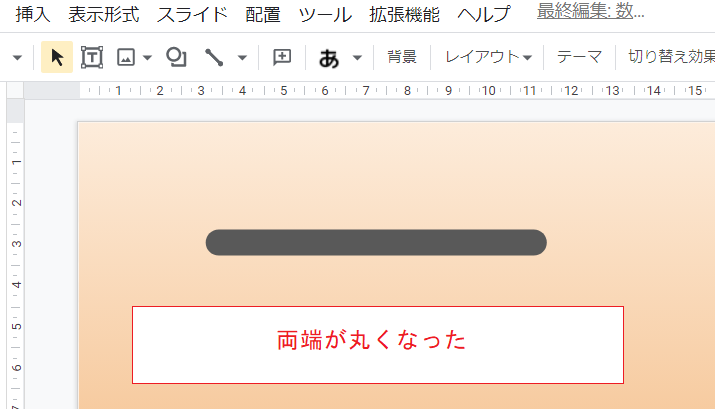715x409 pixels.
Task: Select the text box tool
Action: pyautogui.click(x=92, y=57)
